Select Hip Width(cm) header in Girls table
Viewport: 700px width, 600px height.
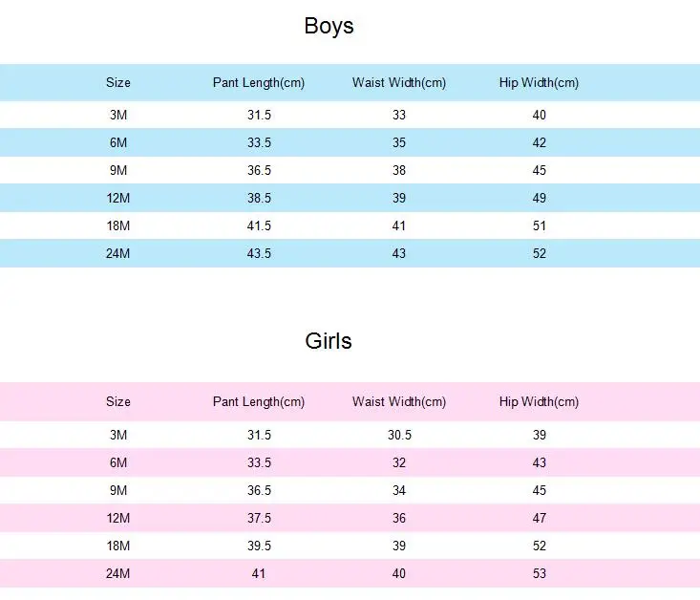point(539,401)
